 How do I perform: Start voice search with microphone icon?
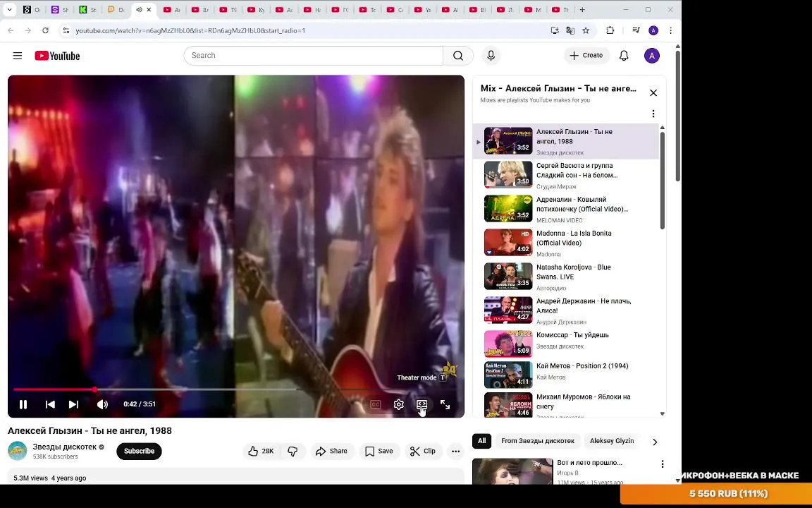click(491, 56)
